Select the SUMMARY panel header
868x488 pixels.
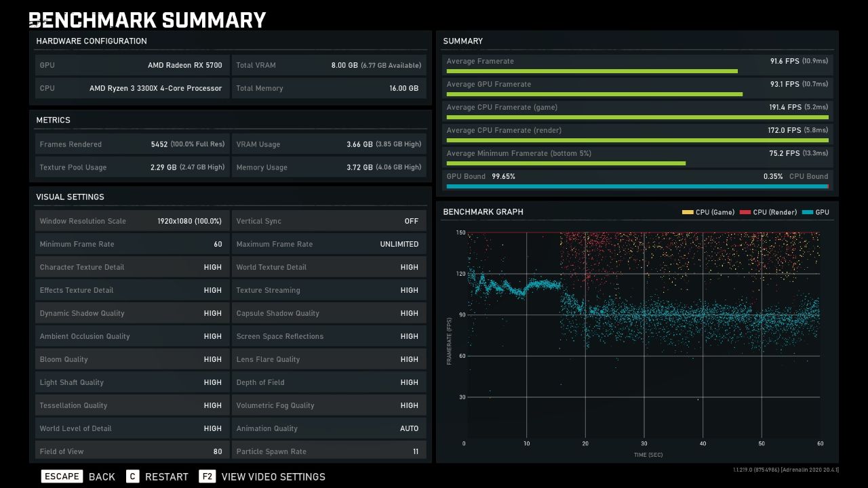coord(462,41)
